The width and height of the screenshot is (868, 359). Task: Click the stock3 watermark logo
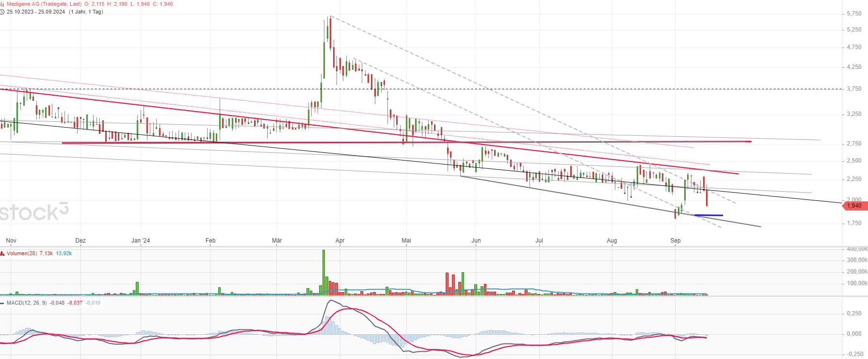pyautogui.click(x=34, y=212)
